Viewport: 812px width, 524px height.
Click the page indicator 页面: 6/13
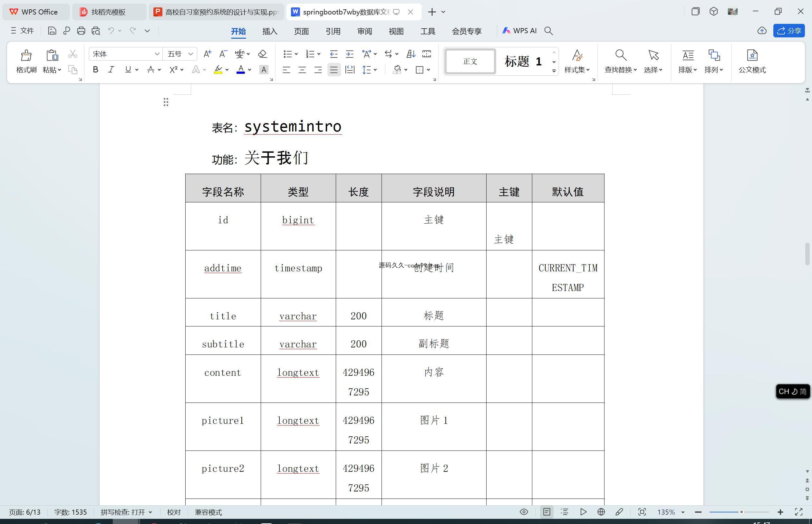click(x=24, y=512)
